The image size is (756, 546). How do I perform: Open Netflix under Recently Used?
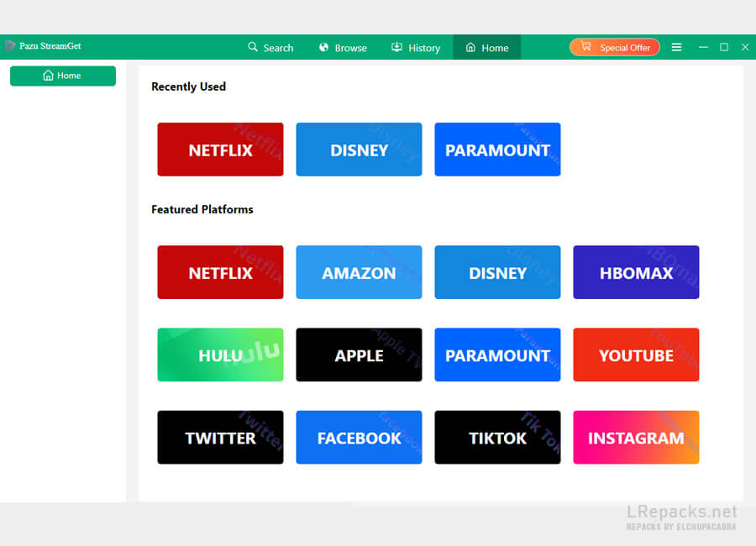click(220, 150)
